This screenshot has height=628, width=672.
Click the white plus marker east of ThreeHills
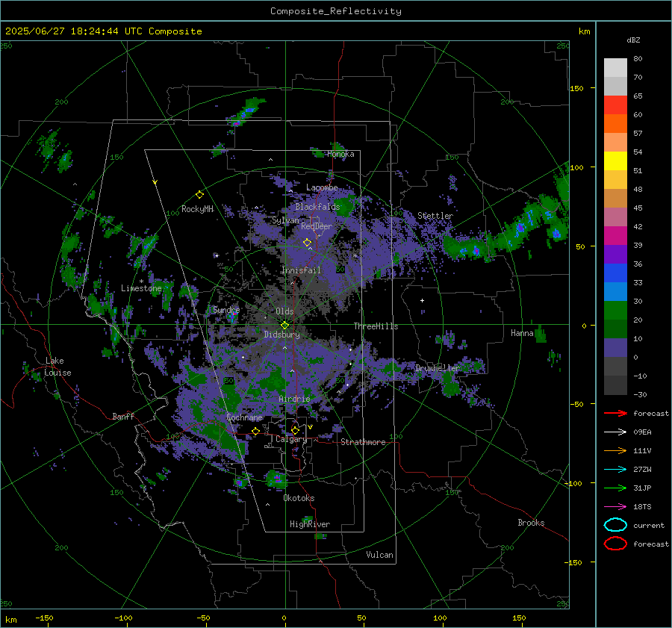point(422,300)
